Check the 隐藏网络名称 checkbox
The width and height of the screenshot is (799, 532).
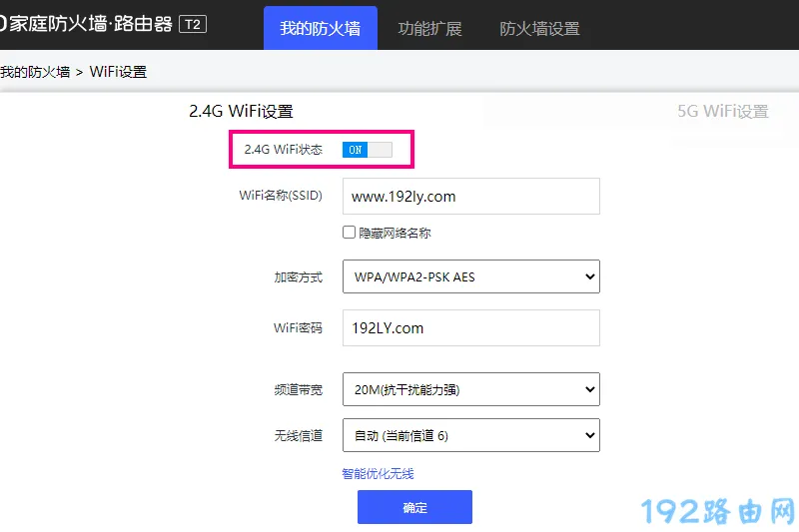[350, 233]
